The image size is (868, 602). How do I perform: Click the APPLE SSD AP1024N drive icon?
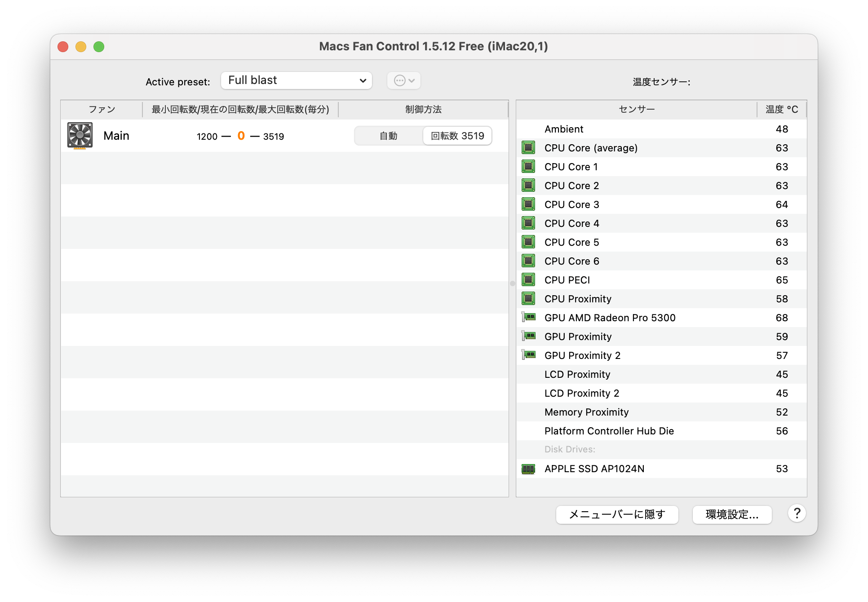coord(528,469)
